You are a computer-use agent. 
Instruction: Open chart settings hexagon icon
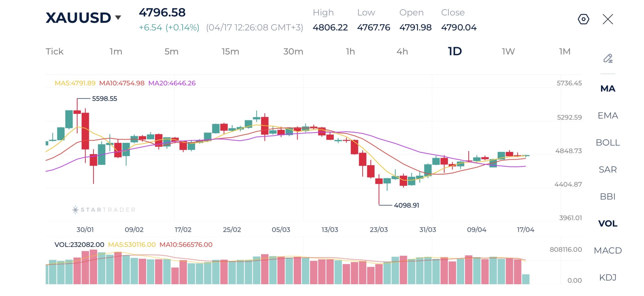(x=583, y=19)
